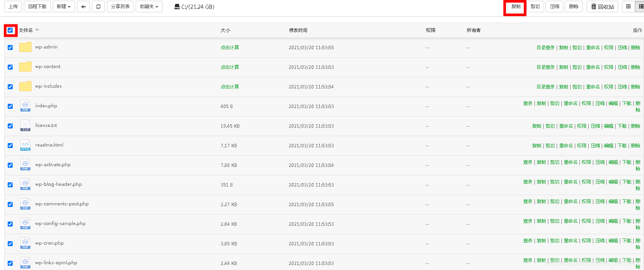
Task: Click the wp-comments-post.php file icon
Action: pos(25,204)
